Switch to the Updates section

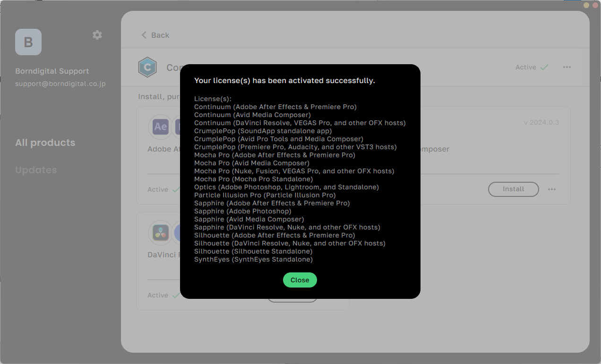[x=36, y=170]
